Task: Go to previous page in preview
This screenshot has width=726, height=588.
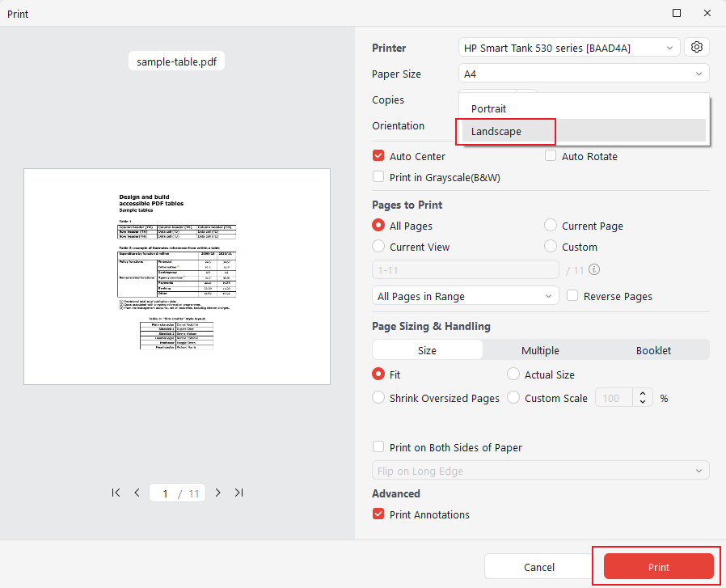Action: tap(137, 493)
